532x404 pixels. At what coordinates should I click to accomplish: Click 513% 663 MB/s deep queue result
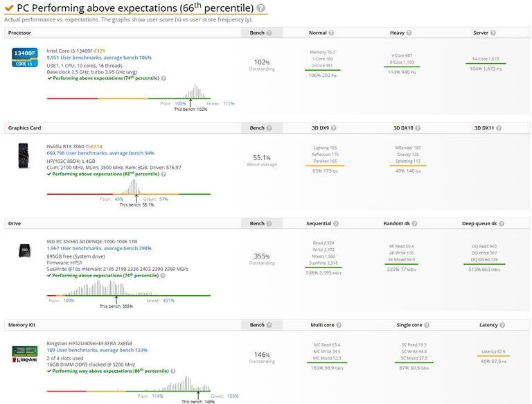pos(484,270)
